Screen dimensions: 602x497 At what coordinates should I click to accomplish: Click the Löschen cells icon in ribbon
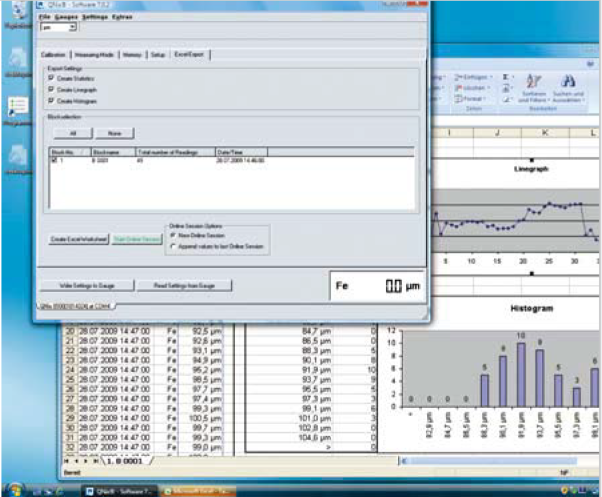click(x=459, y=87)
